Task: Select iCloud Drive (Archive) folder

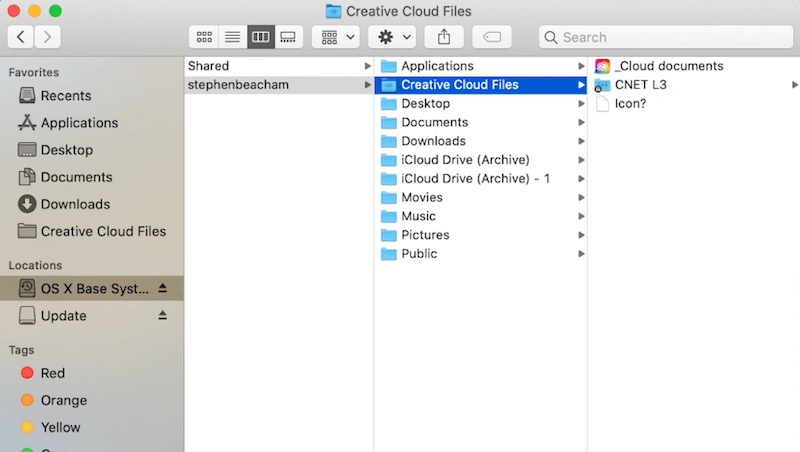Action: point(481,160)
